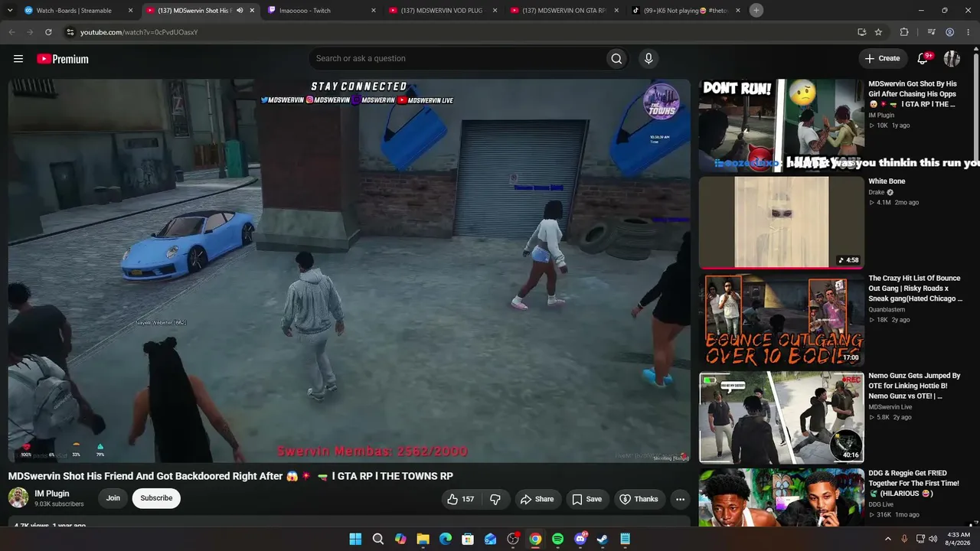980x551 pixels.
Task: Open Microsoft Store from the taskbar
Action: [468, 539]
